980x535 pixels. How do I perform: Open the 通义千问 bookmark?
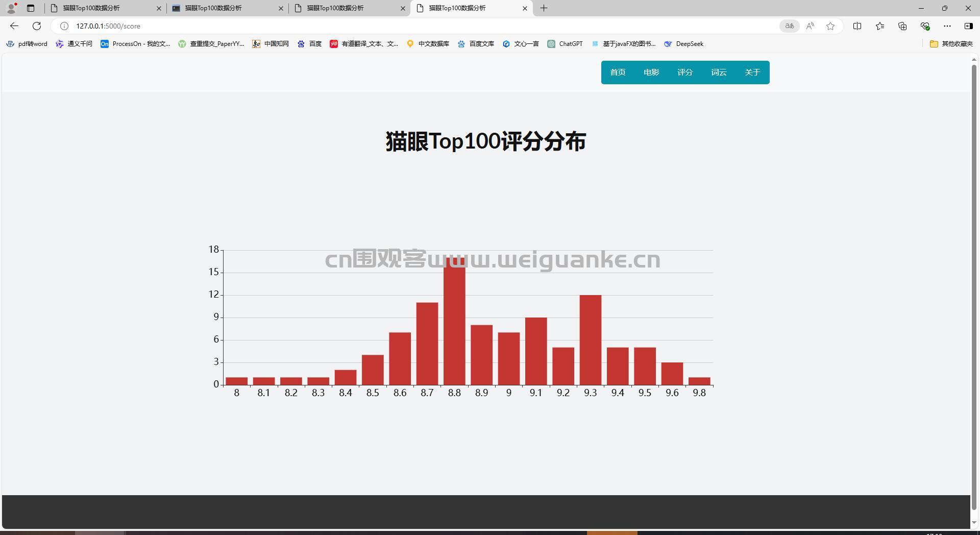click(75, 44)
